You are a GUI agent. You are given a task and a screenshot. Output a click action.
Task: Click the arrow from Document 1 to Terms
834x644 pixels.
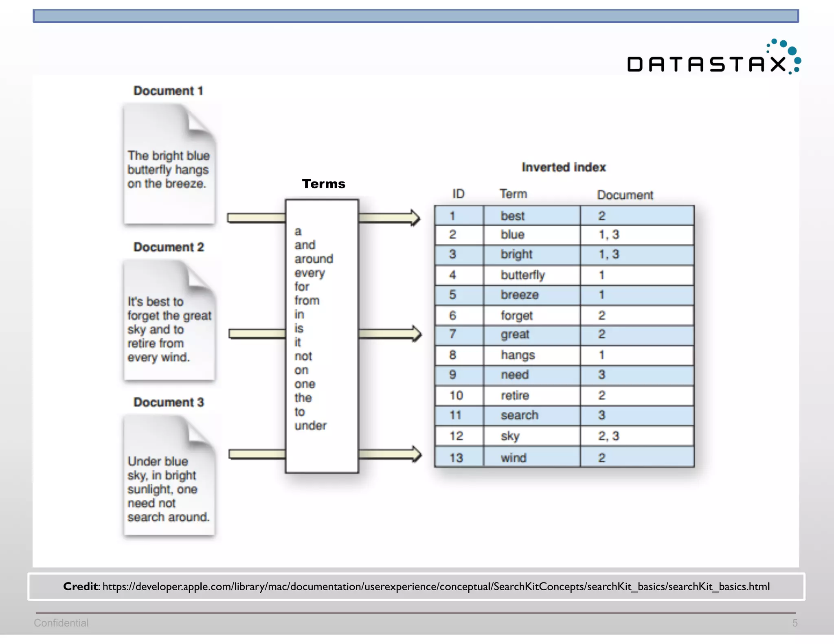256,218
